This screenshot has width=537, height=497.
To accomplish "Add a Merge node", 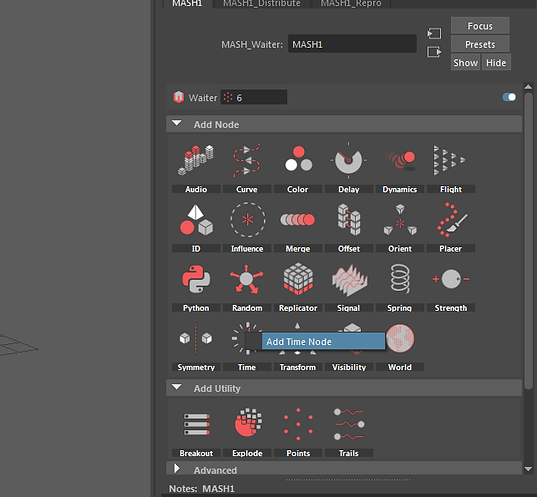I will tap(298, 220).
